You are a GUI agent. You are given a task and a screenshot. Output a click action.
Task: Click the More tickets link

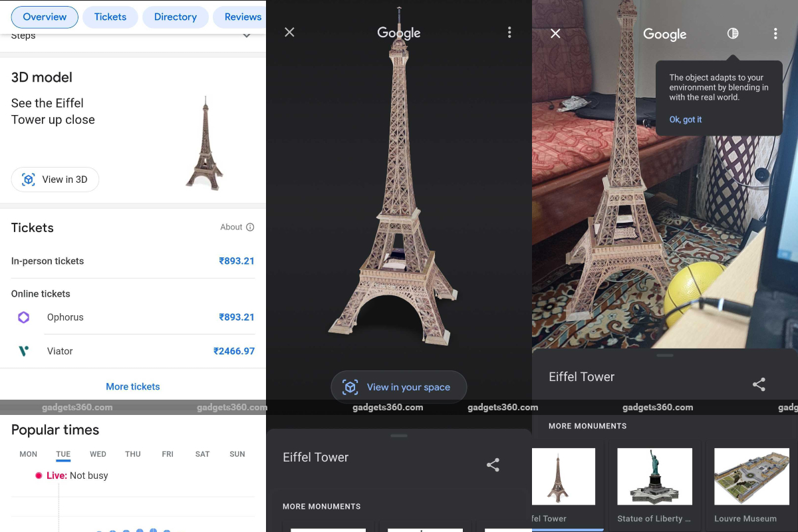pos(133,386)
